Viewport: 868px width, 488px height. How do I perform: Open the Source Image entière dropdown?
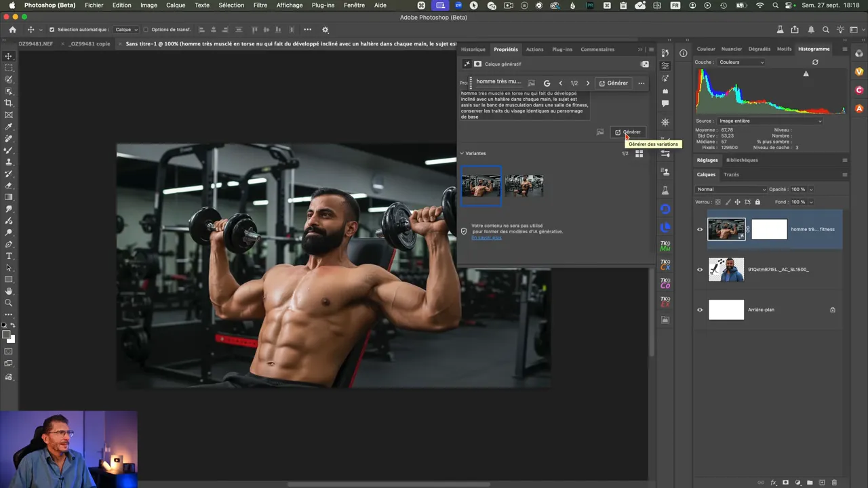tap(770, 121)
